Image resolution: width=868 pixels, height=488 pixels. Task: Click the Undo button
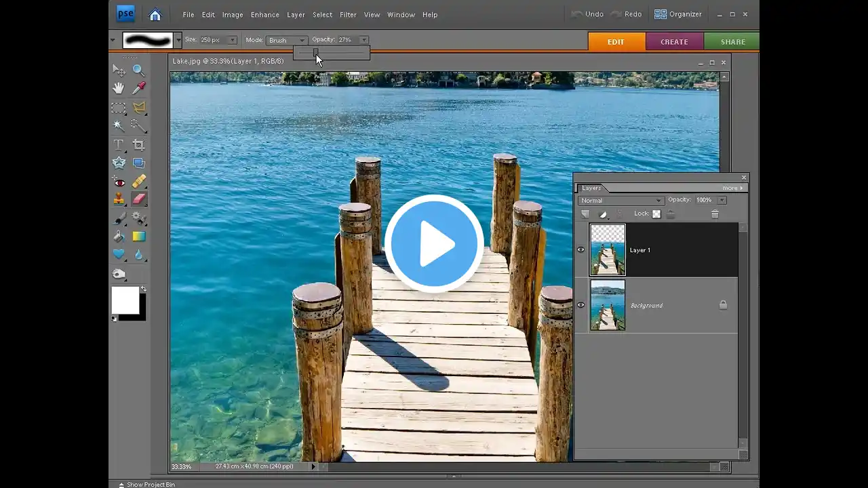(587, 14)
